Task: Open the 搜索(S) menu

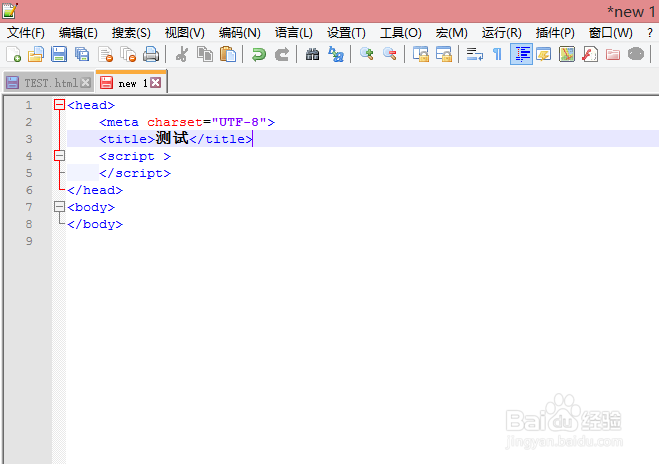Action: pyautogui.click(x=131, y=32)
